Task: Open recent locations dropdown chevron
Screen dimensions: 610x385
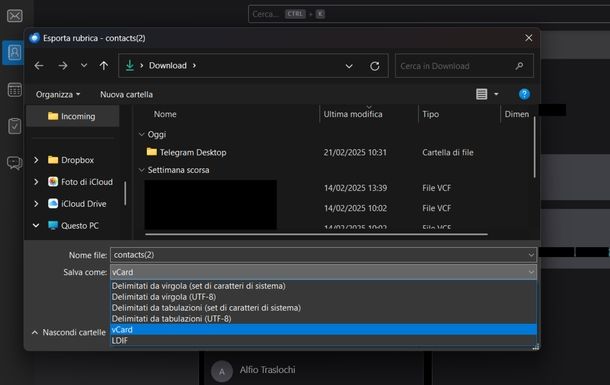Action: 84,66
